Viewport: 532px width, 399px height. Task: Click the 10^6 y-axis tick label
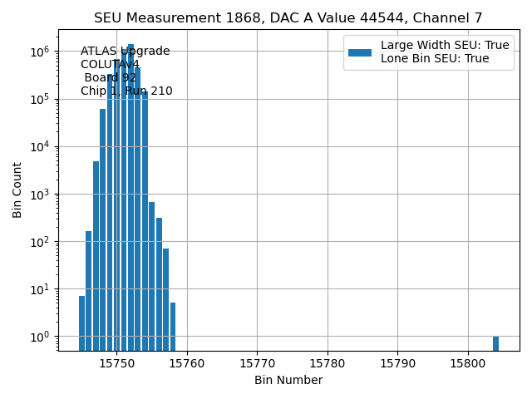pyautogui.click(x=40, y=52)
